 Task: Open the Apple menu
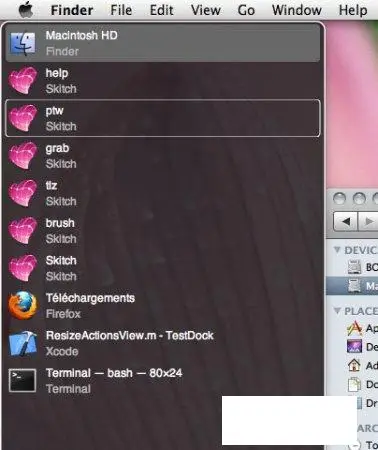[26, 10]
